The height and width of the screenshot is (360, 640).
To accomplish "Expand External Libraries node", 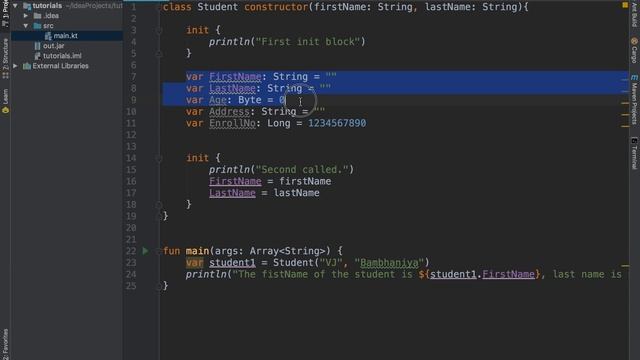I will 16,66.
